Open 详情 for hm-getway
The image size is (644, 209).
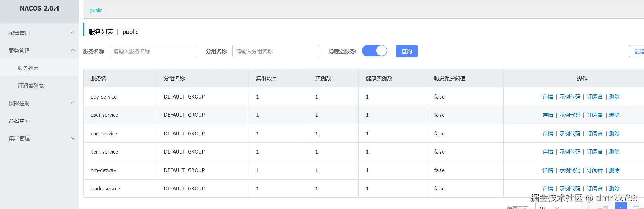pos(547,170)
